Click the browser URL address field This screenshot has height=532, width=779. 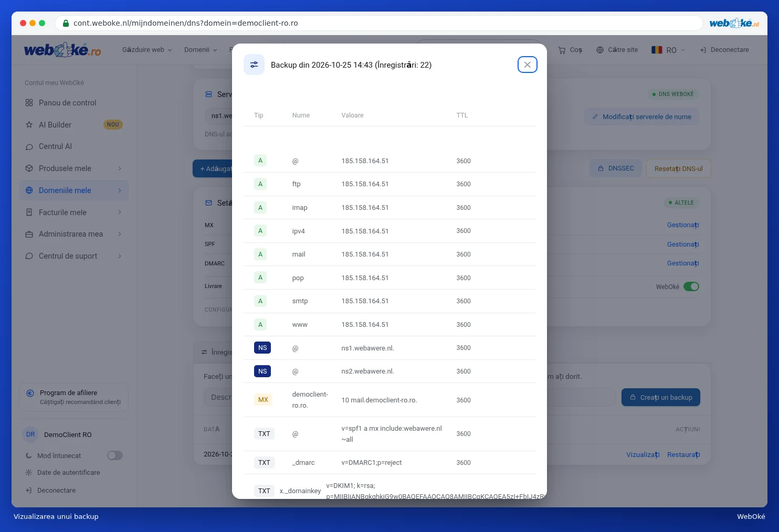[378, 23]
